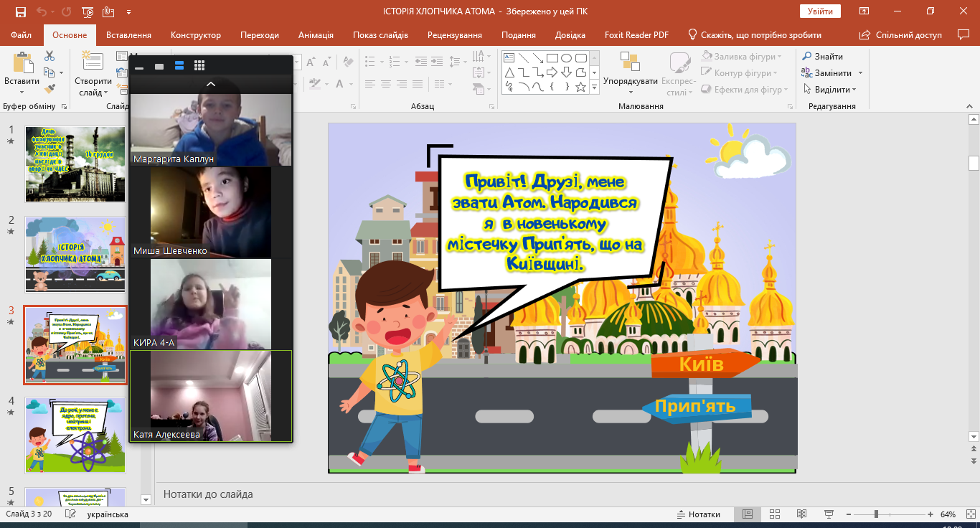Click the Start From Beginning presentation icon
Screen dimensions: 980x528
88,12
